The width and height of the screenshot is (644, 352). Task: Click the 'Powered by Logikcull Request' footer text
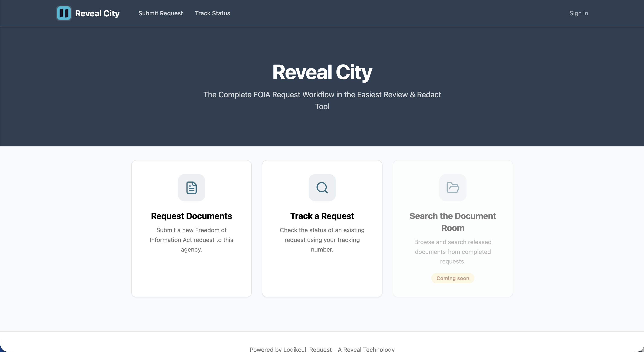pos(322,349)
